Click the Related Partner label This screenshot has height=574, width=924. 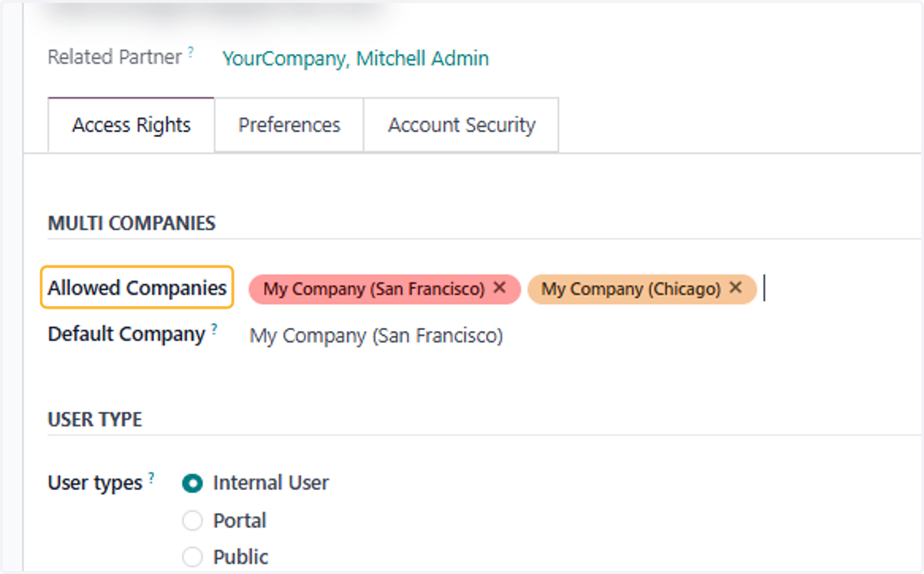(x=115, y=57)
